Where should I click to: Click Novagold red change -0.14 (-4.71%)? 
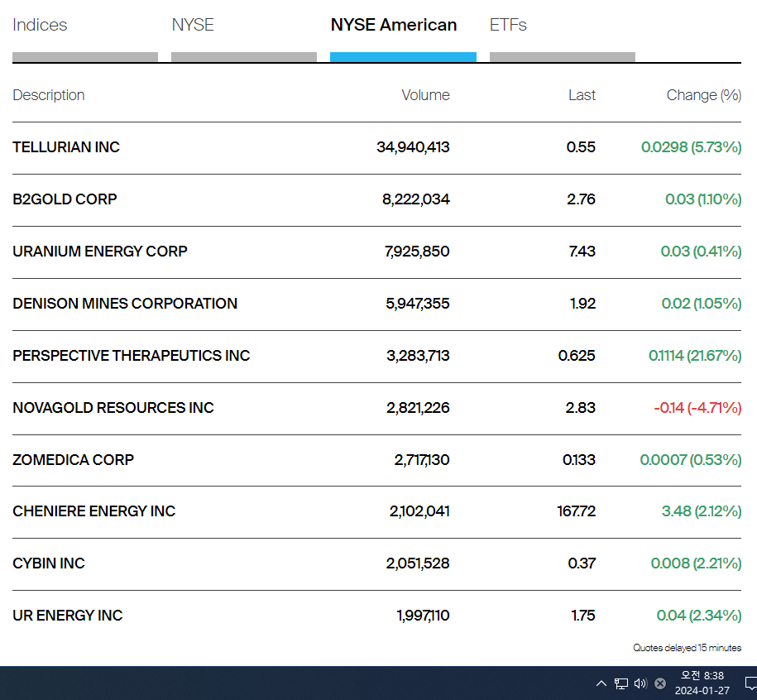tap(697, 408)
